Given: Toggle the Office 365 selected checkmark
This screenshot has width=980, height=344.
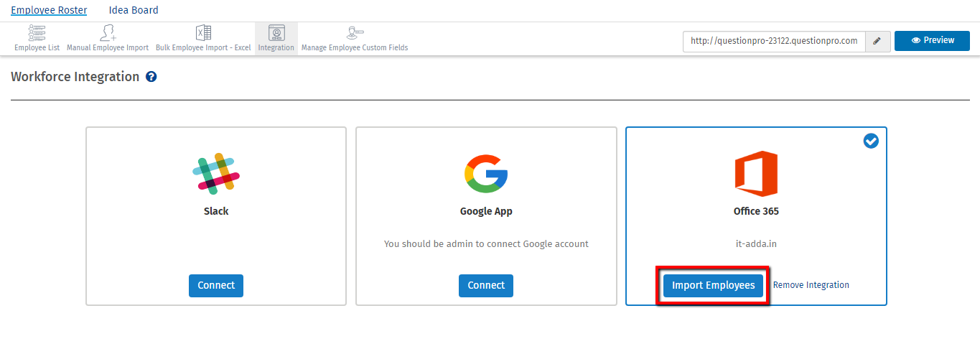Looking at the screenshot, I should tap(871, 141).
